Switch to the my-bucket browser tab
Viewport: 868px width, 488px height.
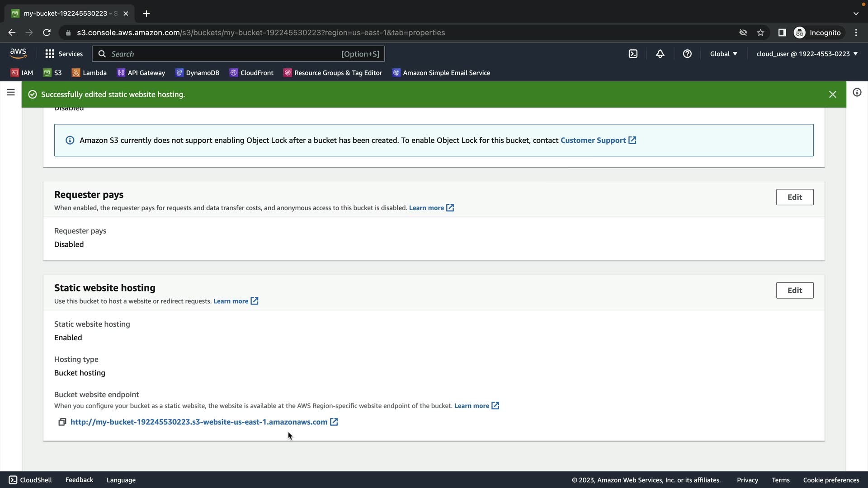click(x=68, y=14)
